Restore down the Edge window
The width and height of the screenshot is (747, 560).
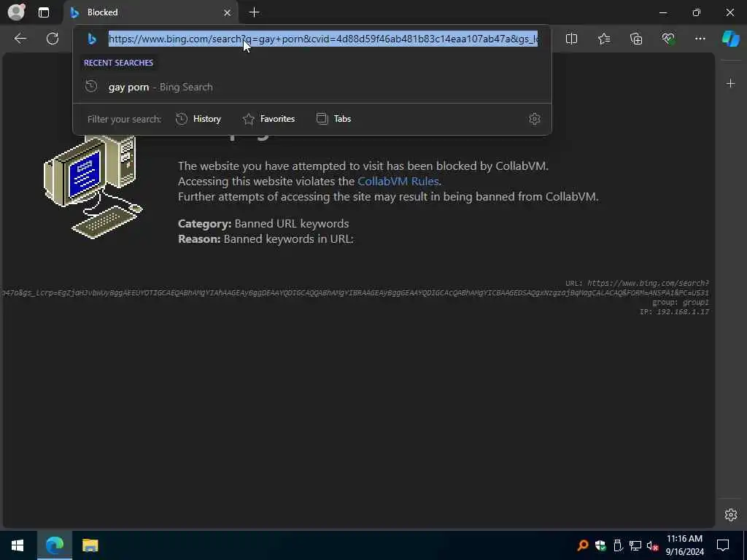(697, 12)
